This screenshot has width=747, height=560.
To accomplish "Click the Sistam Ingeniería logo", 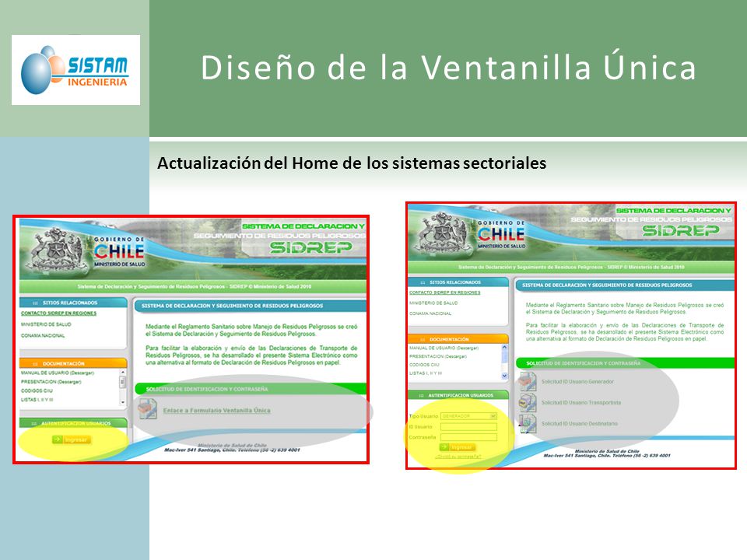I will click(x=75, y=70).
